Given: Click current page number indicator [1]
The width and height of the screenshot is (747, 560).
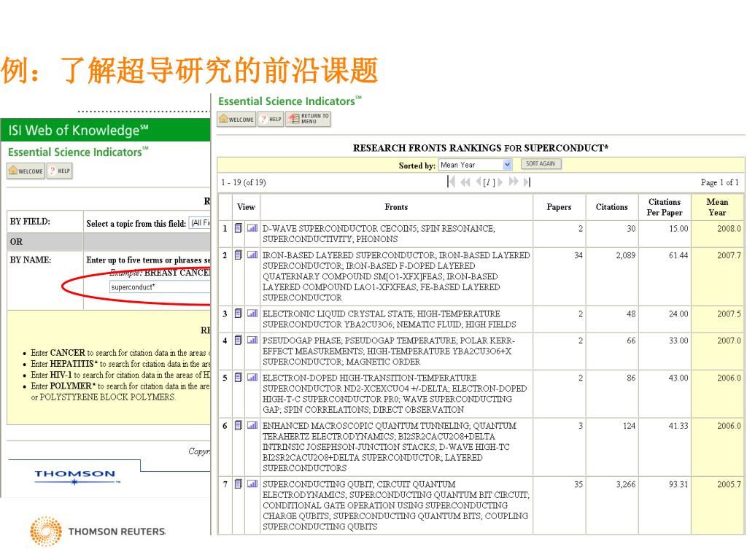Looking at the screenshot, I should 489,182.
